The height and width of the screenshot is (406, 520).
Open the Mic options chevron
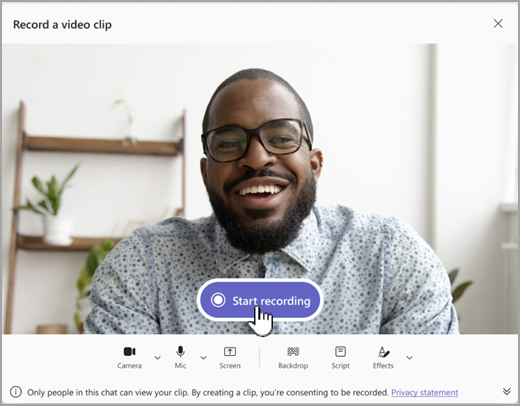coord(203,358)
